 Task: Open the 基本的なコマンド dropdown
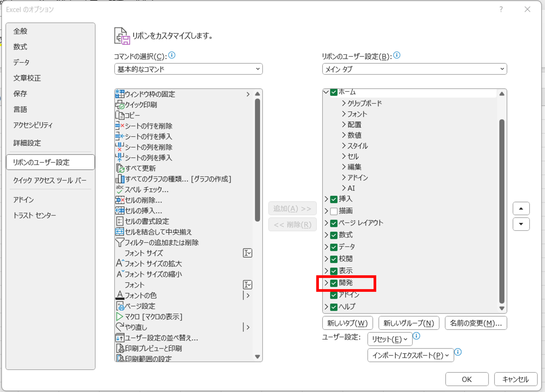(188, 69)
